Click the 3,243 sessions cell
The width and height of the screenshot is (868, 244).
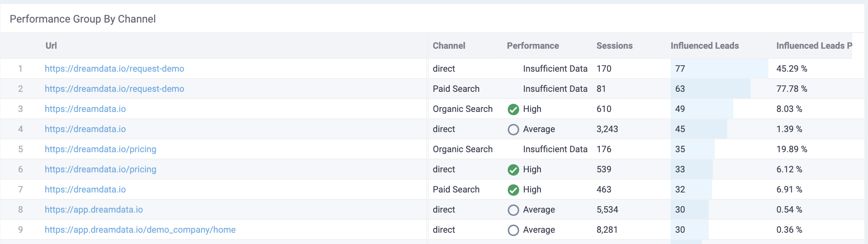[x=607, y=129]
